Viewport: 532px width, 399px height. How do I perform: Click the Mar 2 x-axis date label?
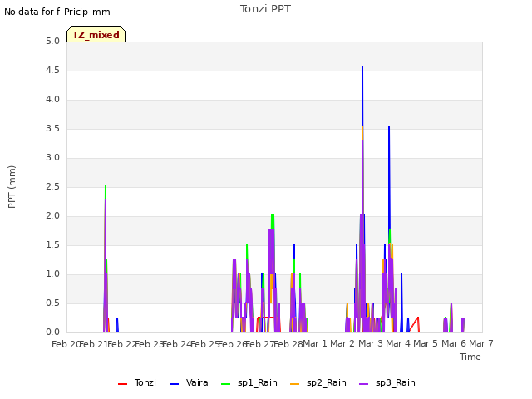pos(342,343)
